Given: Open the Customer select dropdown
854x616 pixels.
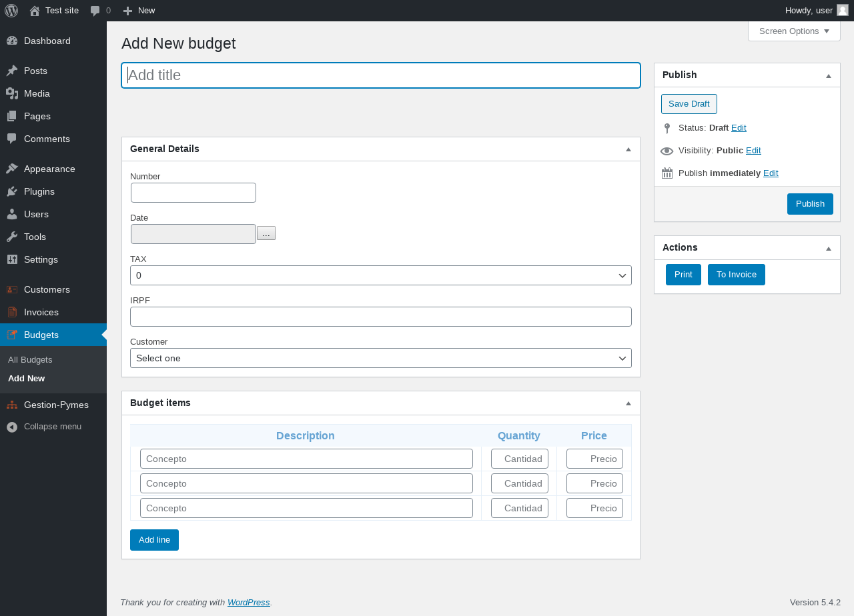Looking at the screenshot, I should (380, 358).
